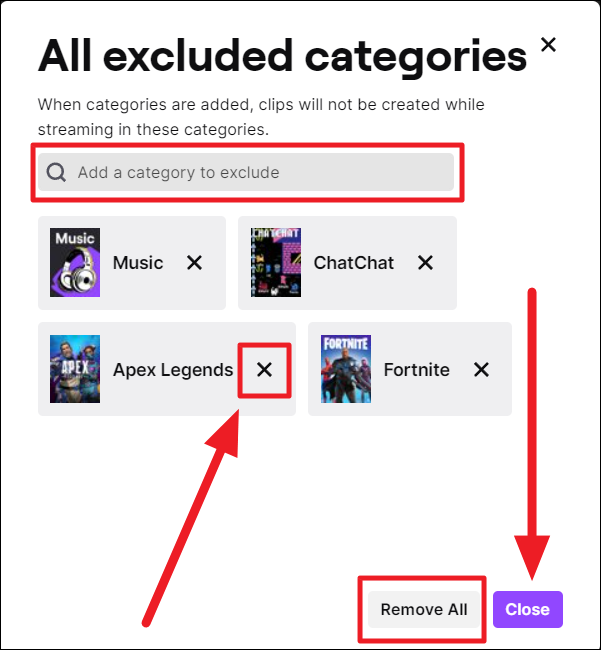Click the Apex Legends category name text
This screenshot has height=650, width=601.
(173, 370)
